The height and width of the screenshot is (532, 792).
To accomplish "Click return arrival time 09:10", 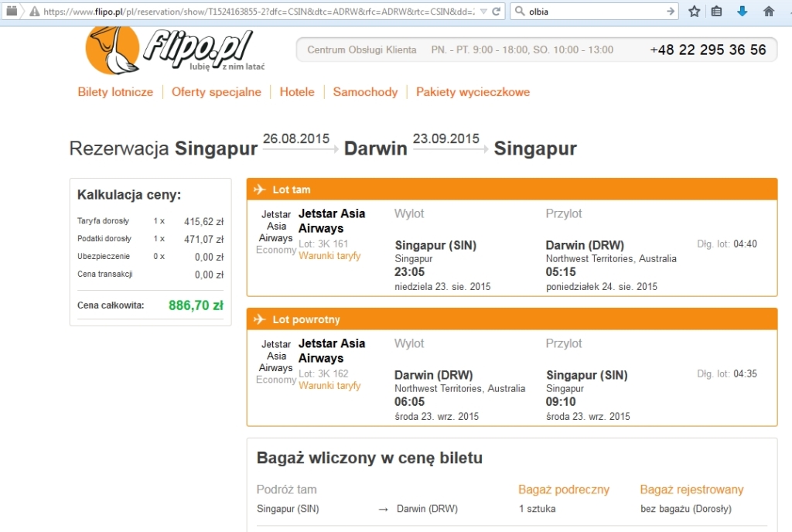I will 561,402.
